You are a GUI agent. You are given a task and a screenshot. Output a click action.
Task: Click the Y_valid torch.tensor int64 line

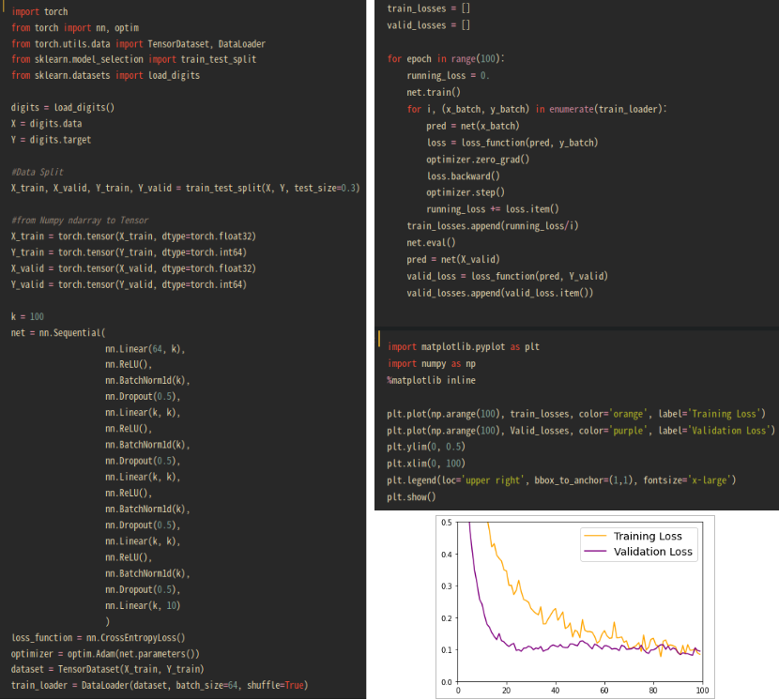pyautogui.click(x=129, y=284)
